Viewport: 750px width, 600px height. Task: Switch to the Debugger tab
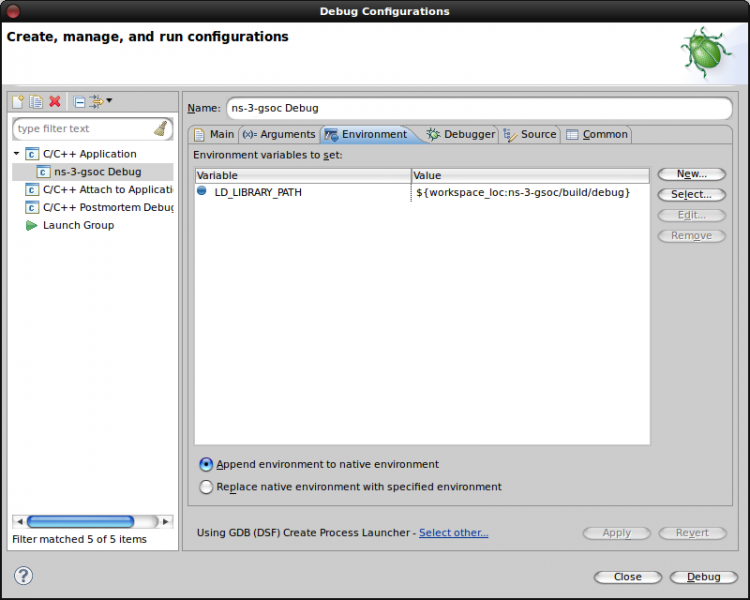point(461,134)
